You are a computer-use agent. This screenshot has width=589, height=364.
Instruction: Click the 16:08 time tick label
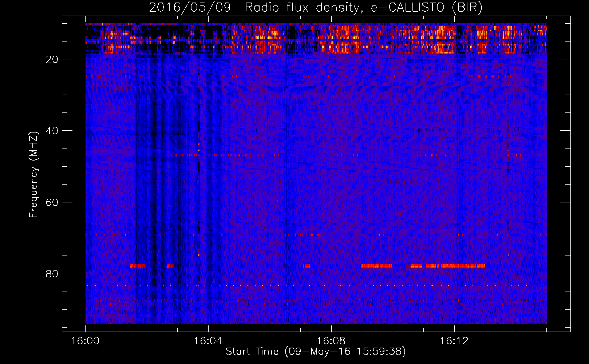pos(331,341)
